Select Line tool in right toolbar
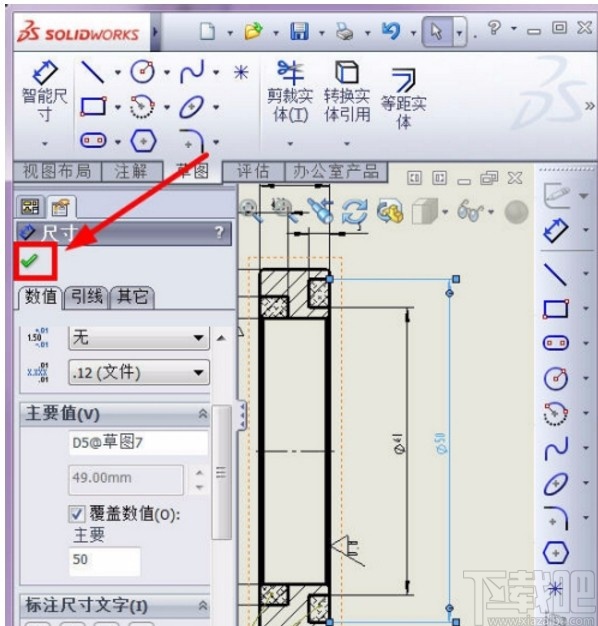The image size is (598, 626). pos(556,273)
